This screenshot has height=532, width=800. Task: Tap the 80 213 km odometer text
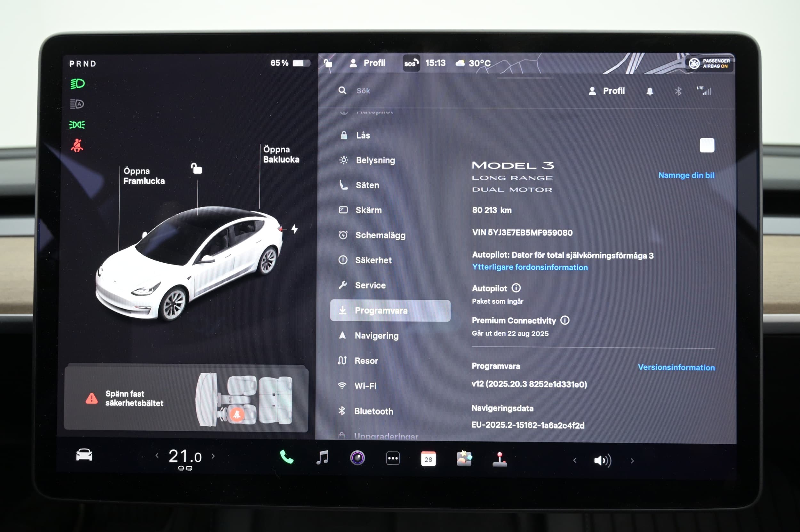[492, 210]
